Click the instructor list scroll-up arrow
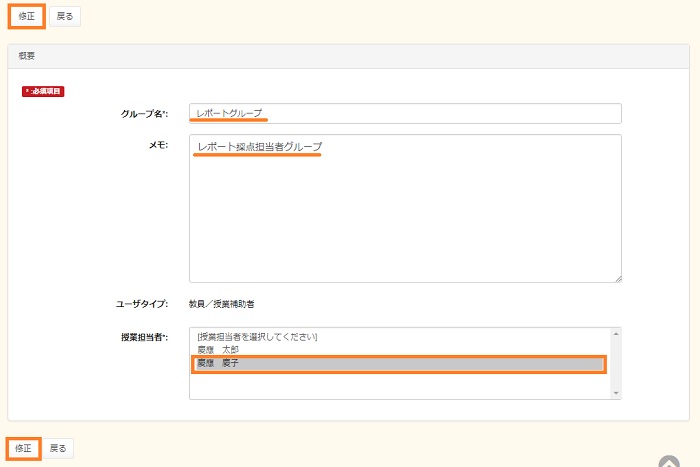The width and height of the screenshot is (700, 467). pos(615,334)
